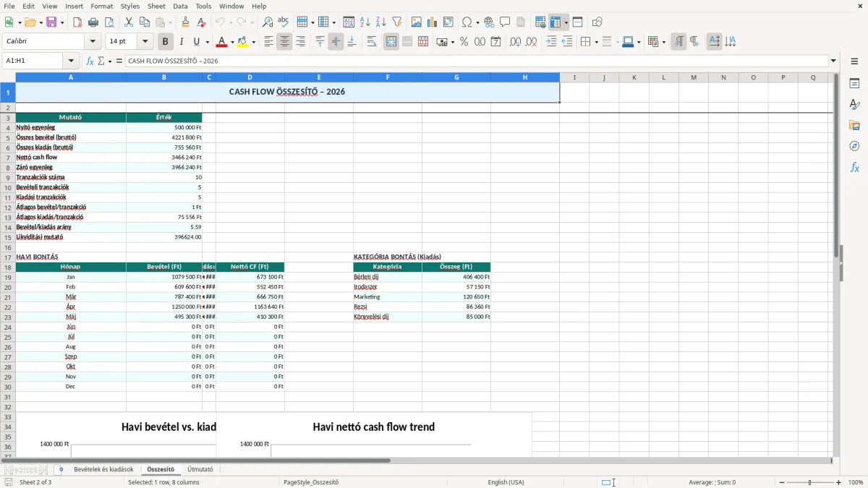Open the sidebar Navigator panel
This screenshot has width=868, height=488.
click(x=854, y=146)
